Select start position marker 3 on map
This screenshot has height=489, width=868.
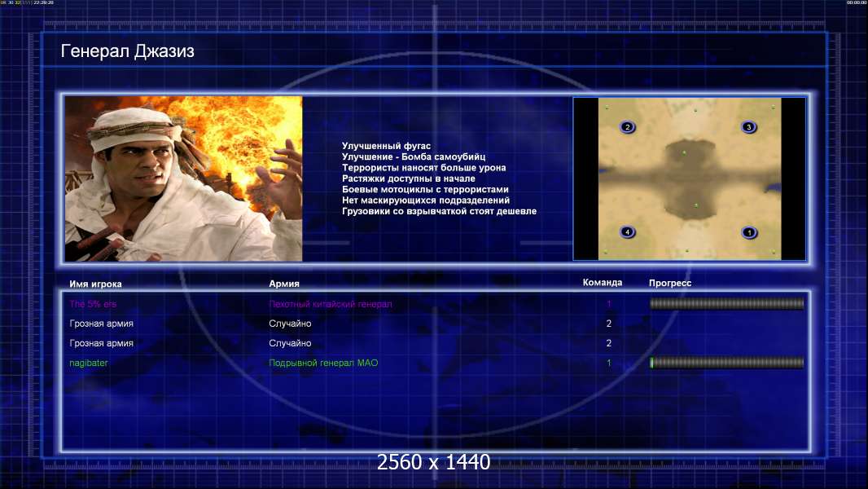coord(749,127)
